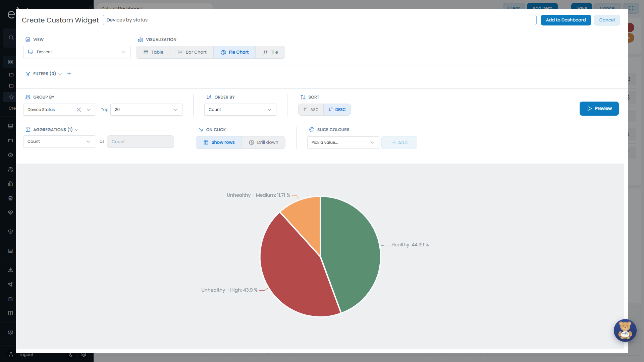Viewport: 644px width, 362px height.
Task: Click the search icon in left sidebar
Action: click(11, 38)
